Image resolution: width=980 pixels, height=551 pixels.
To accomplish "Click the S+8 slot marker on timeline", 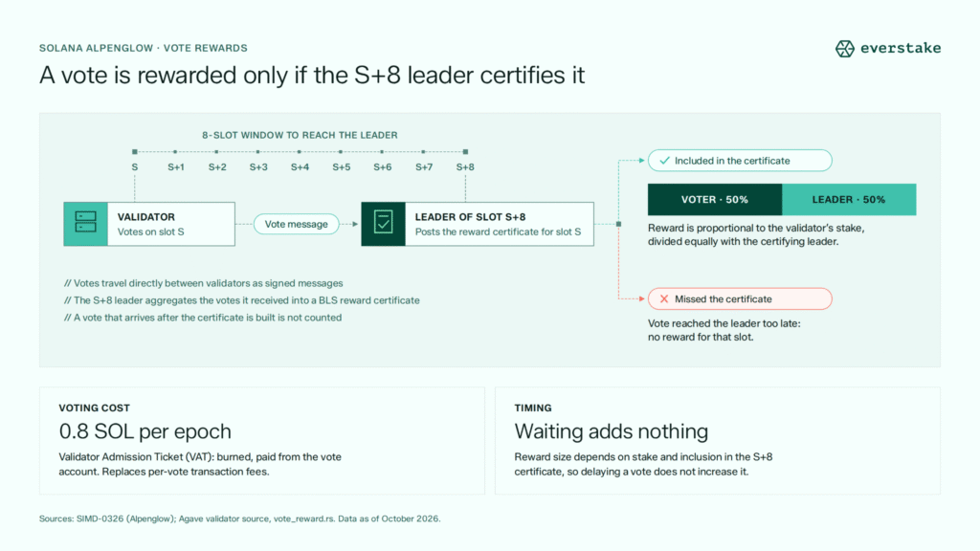I will click(x=465, y=152).
